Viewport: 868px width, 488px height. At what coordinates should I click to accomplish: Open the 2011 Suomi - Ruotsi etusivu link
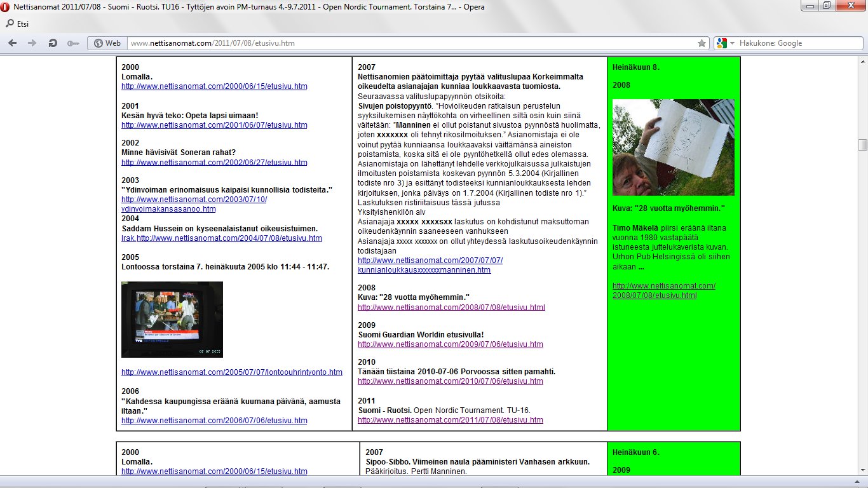[x=450, y=420]
